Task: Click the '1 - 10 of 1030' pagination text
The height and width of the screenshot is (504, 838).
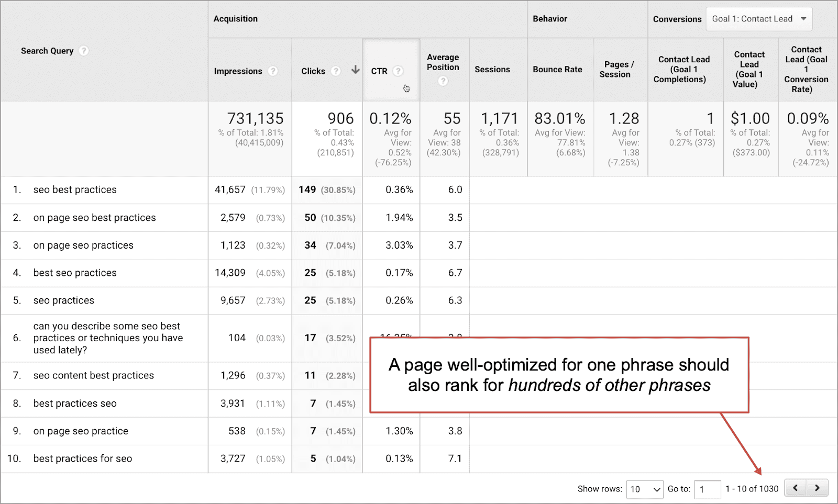Action: 752,489
